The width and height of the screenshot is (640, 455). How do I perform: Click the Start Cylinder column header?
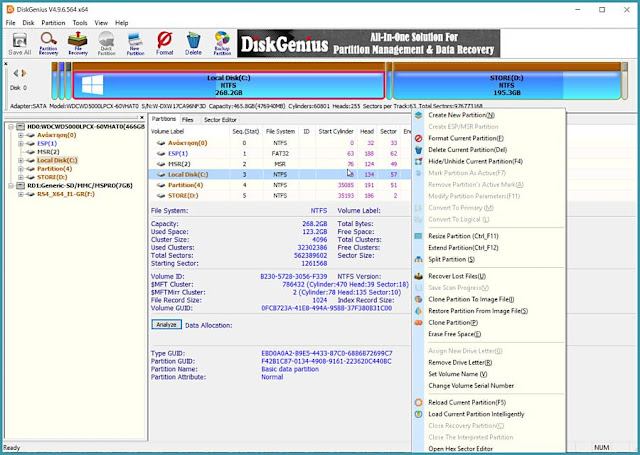336,131
